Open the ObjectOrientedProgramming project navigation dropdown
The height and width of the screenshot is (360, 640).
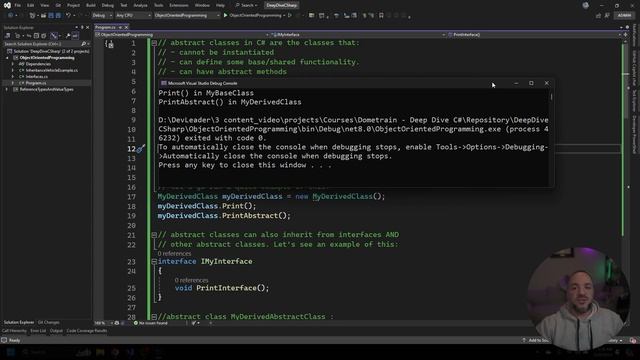pyautogui.click(x=182, y=35)
